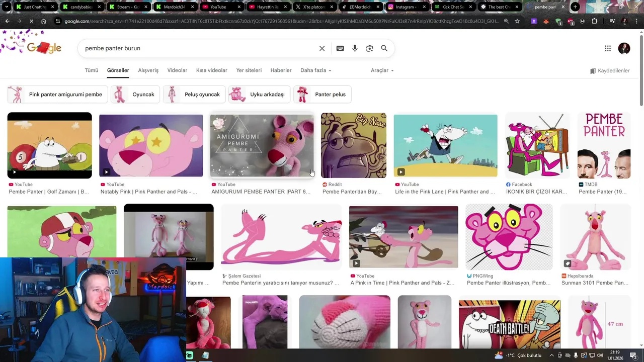Open the taskbar weather widget

click(518, 355)
